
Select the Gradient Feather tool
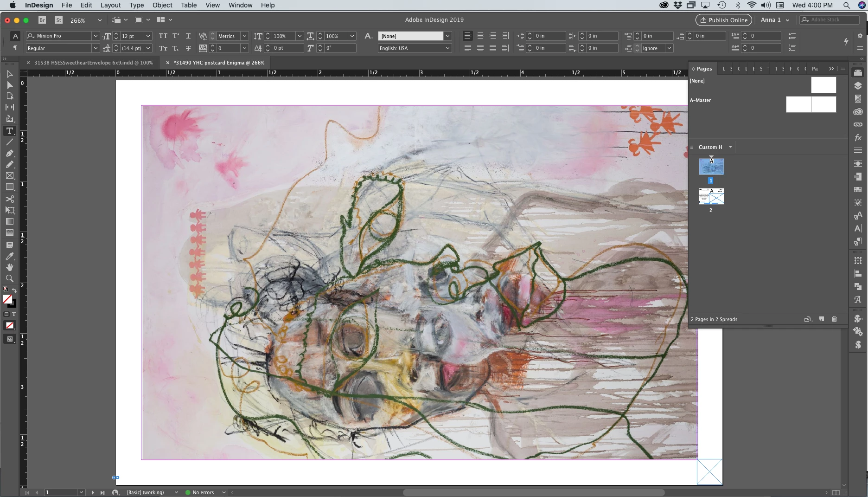click(x=9, y=232)
